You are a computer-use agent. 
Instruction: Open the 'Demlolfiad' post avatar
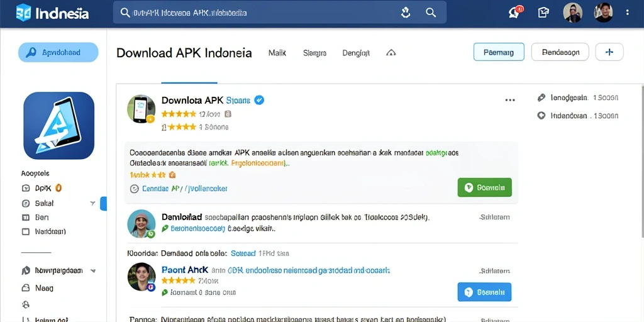pyautogui.click(x=142, y=224)
